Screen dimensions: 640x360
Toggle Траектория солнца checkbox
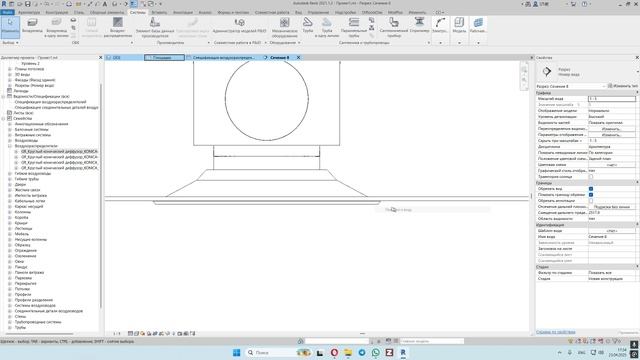point(591,177)
